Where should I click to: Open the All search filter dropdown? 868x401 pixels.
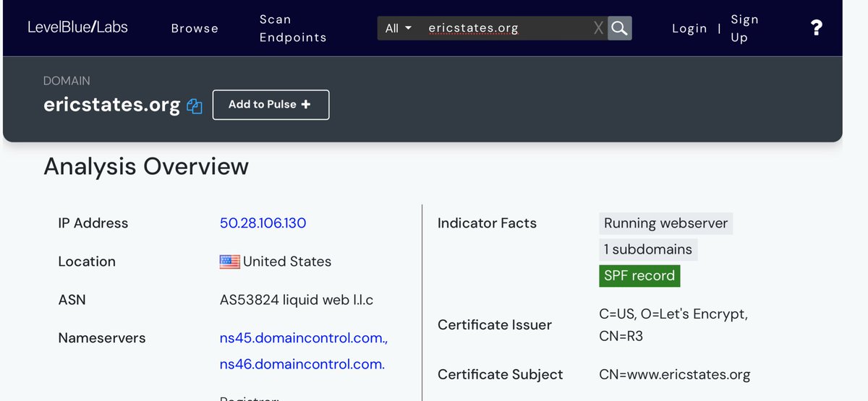pos(398,28)
